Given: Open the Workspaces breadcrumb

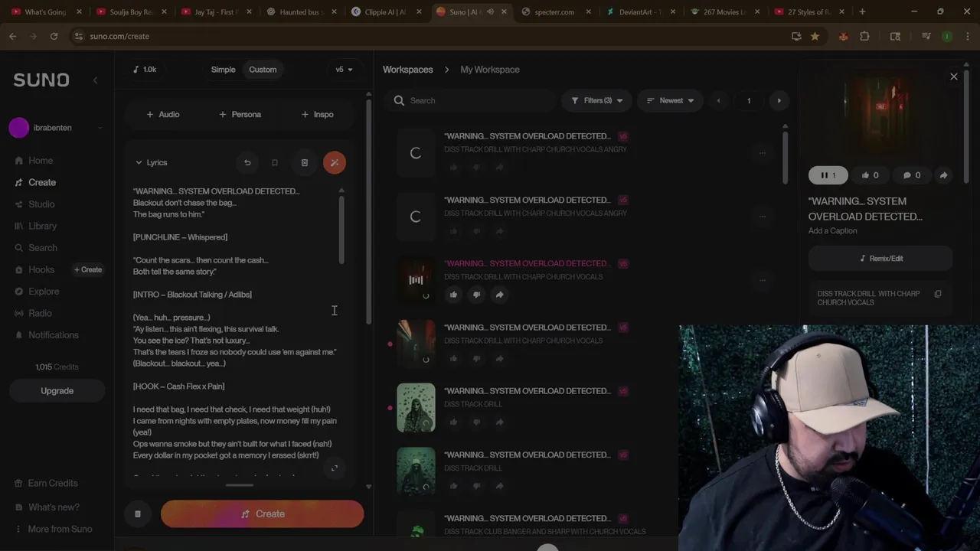Looking at the screenshot, I should [x=408, y=70].
